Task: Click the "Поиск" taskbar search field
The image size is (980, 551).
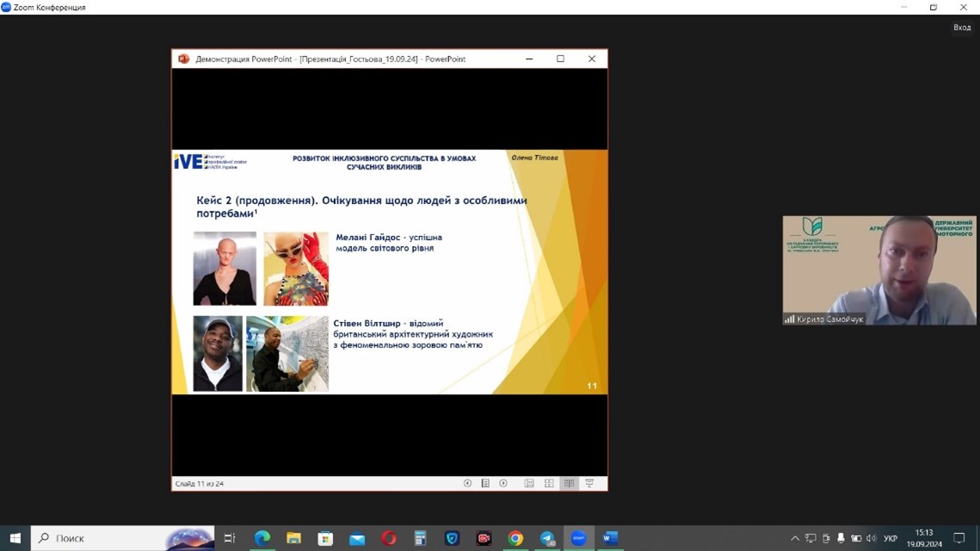Action: point(103,538)
